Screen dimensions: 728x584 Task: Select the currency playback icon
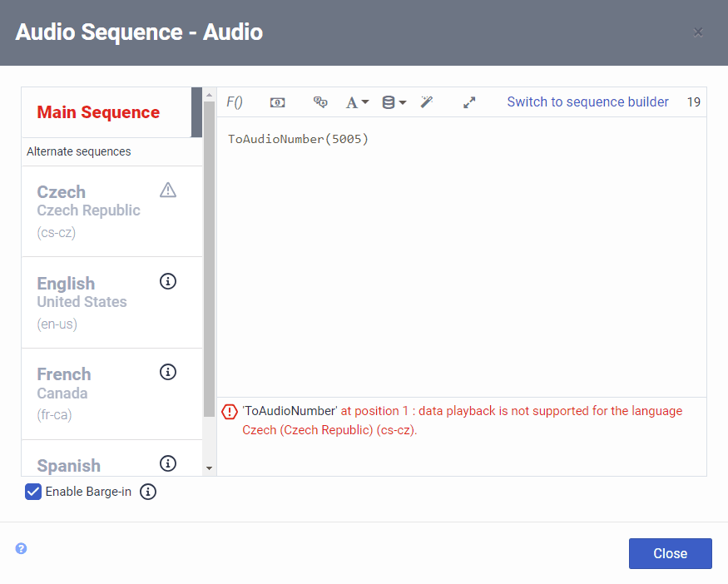[278, 101]
